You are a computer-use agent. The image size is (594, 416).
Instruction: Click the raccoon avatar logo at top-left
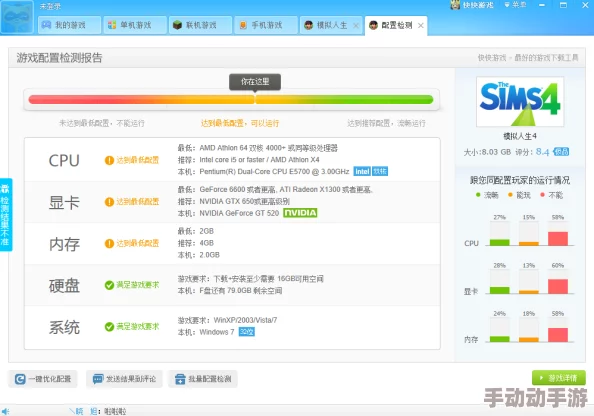click(x=17, y=17)
